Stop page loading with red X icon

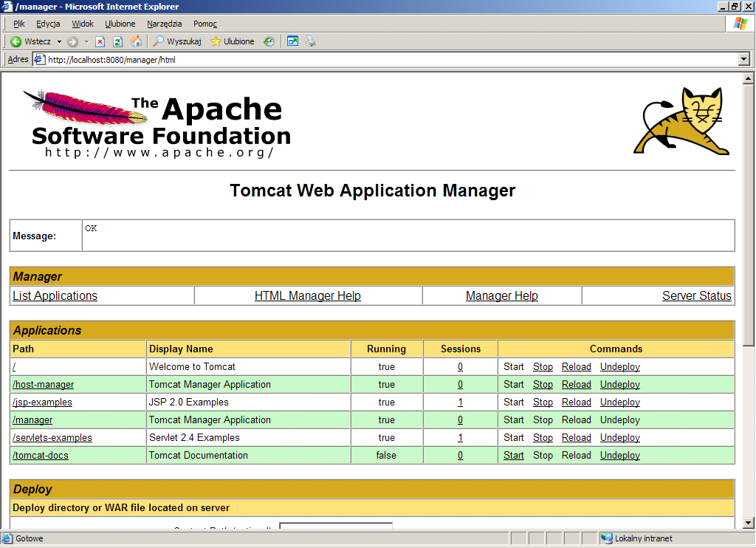[100, 41]
